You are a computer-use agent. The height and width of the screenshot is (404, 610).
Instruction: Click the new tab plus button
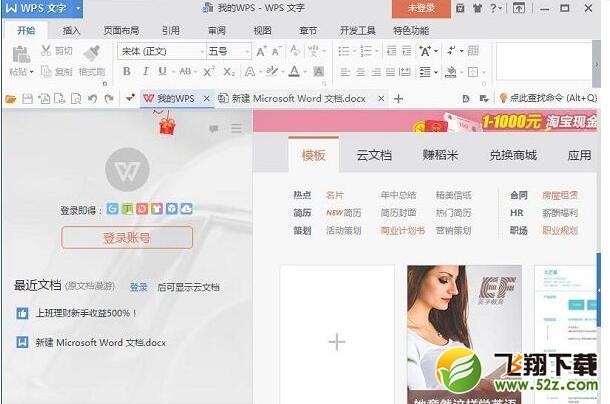click(398, 99)
